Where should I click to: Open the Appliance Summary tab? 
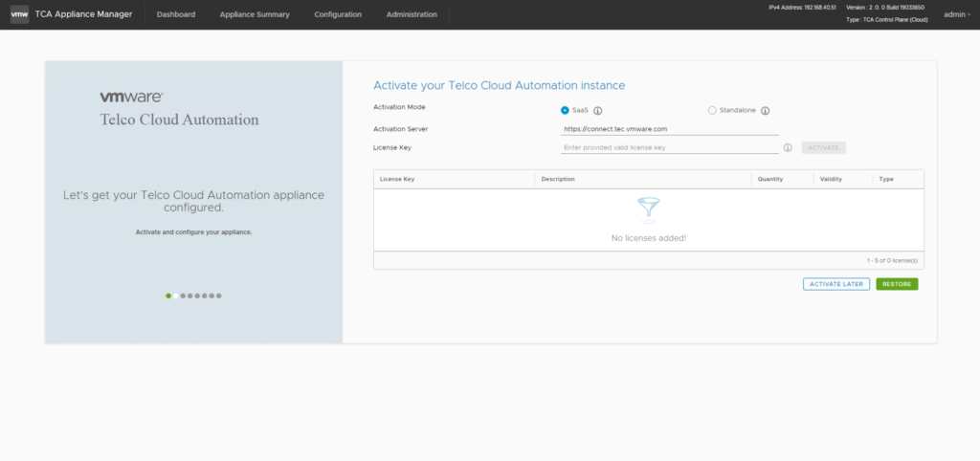[x=255, y=14]
